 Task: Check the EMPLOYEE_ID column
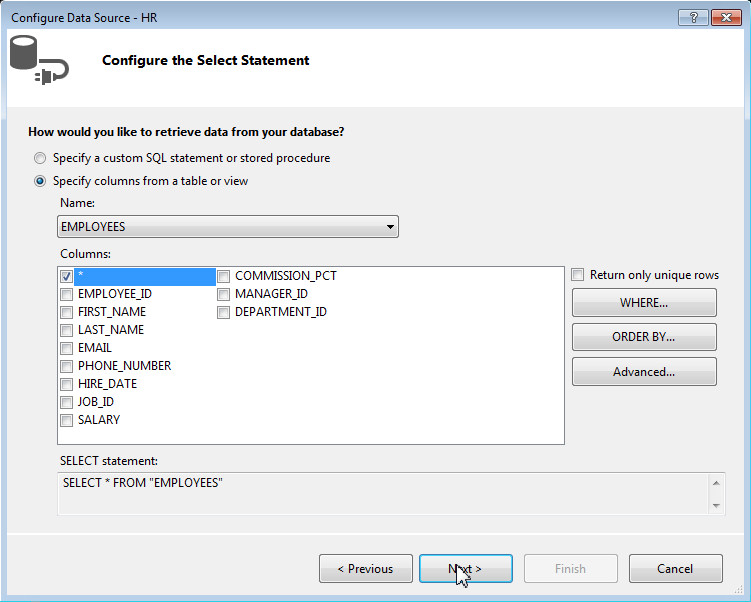pyautogui.click(x=67, y=294)
